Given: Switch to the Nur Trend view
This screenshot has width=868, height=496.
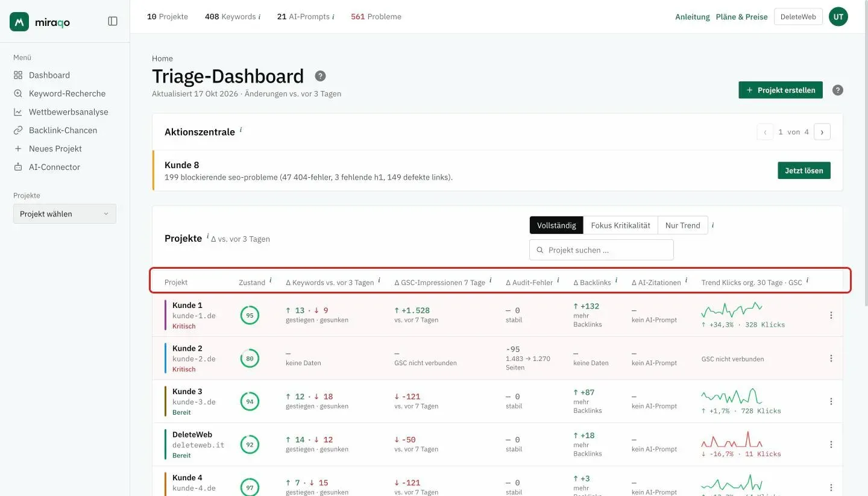Looking at the screenshot, I should pos(682,225).
